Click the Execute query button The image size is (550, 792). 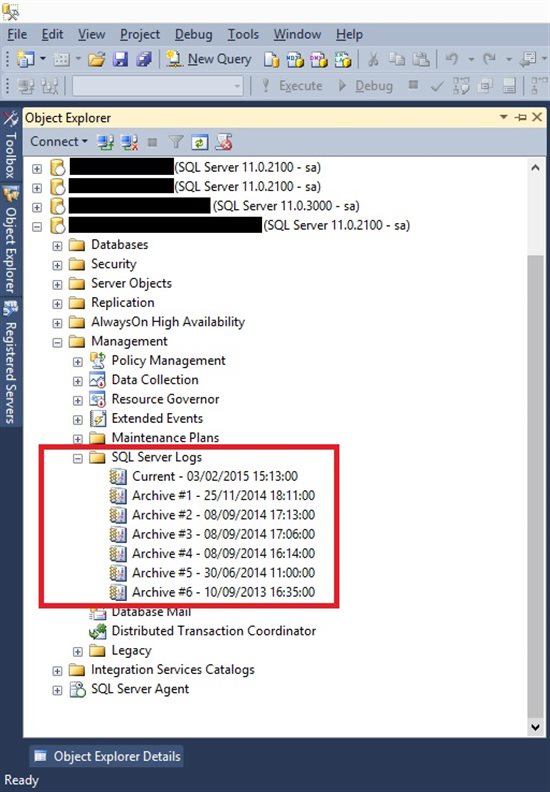(x=291, y=86)
